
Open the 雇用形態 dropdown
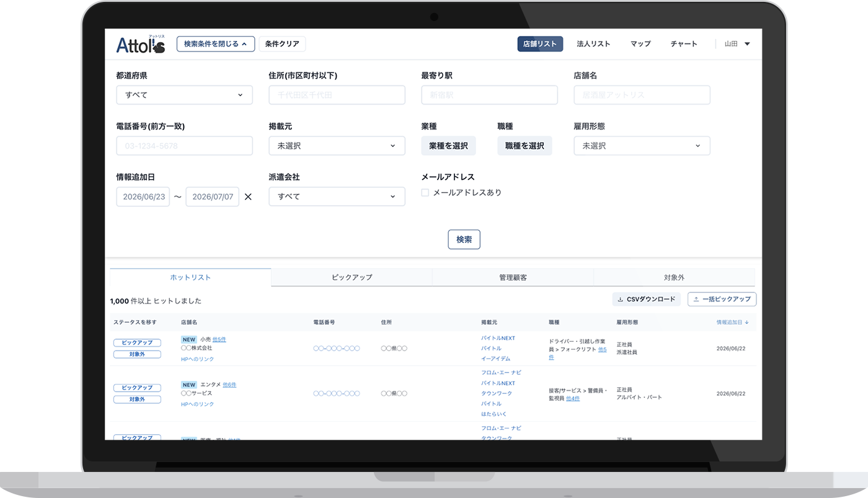coord(642,146)
